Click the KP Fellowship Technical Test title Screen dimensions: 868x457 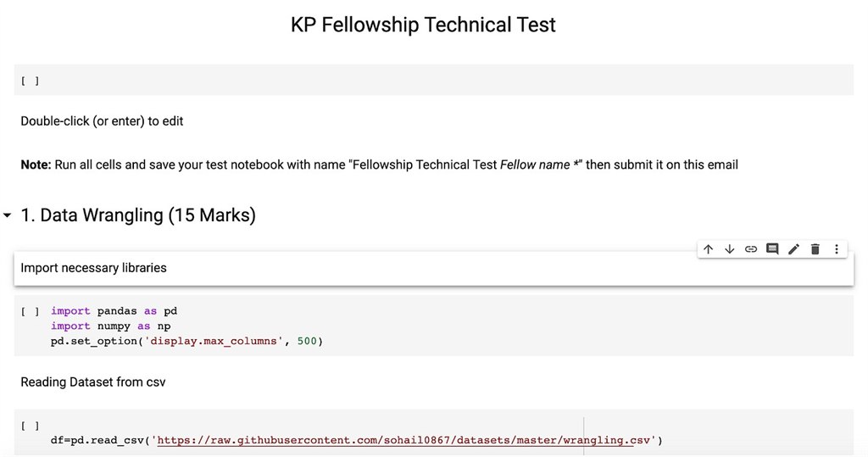(423, 25)
